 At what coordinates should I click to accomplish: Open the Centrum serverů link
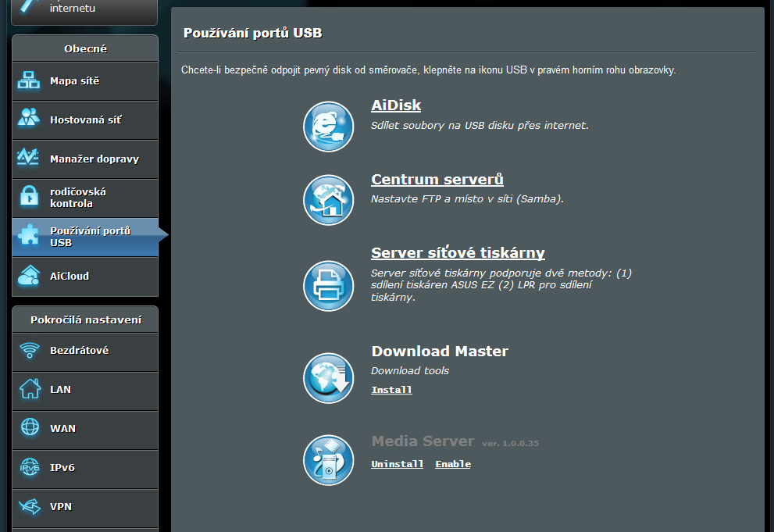[x=437, y=180]
